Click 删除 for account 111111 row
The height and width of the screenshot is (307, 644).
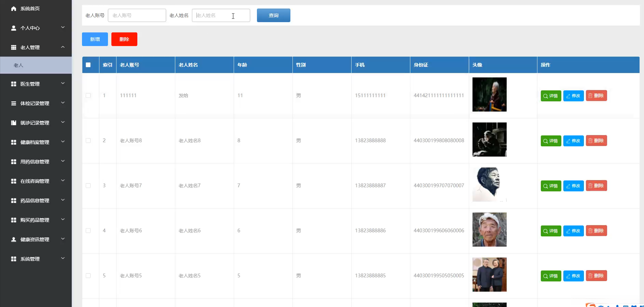(597, 96)
